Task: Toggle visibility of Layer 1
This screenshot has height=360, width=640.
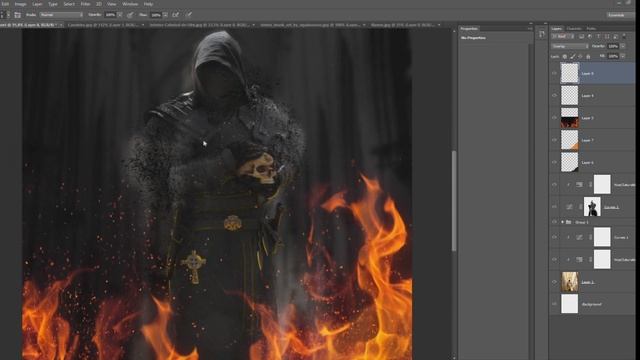Action: click(x=554, y=282)
